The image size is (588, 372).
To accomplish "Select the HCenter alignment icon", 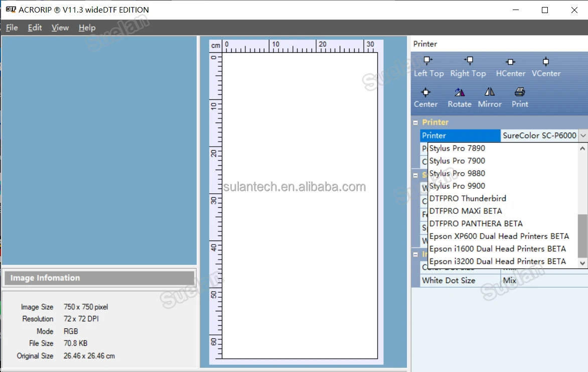I will [510, 62].
